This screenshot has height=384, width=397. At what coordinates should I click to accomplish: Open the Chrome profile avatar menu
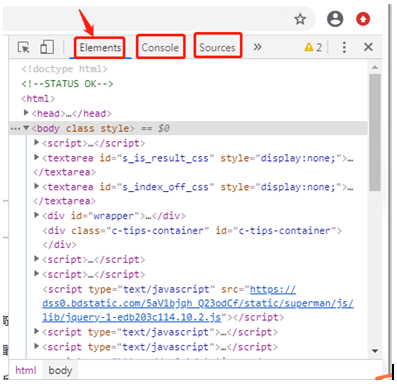[x=335, y=19]
